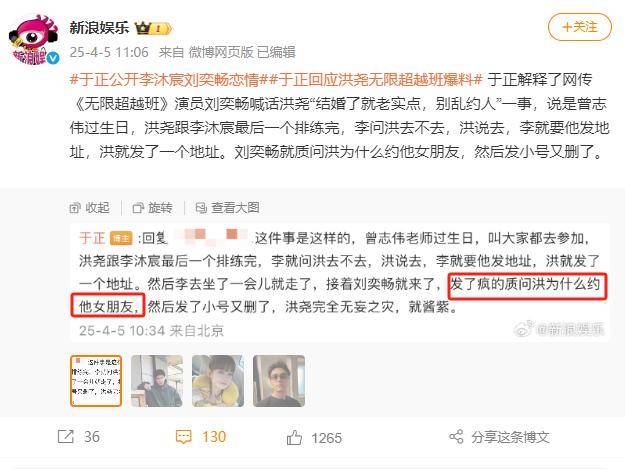The width and height of the screenshot is (625, 469).
Task: Collapse the enlarged image via 收起
Action: click(x=90, y=208)
